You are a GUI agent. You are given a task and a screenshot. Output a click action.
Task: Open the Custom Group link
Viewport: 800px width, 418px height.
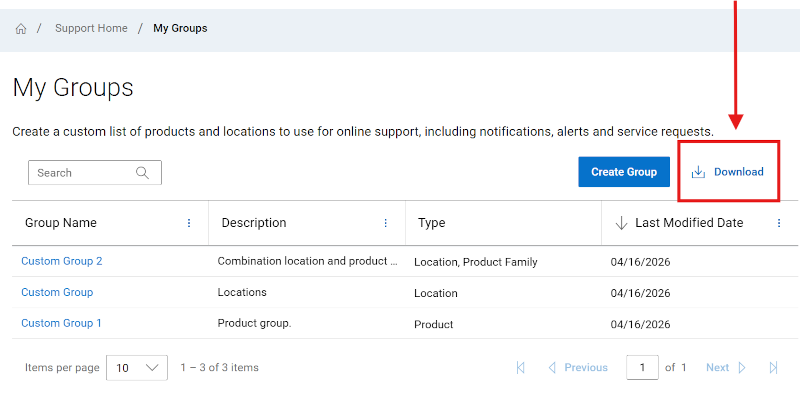tap(57, 292)
